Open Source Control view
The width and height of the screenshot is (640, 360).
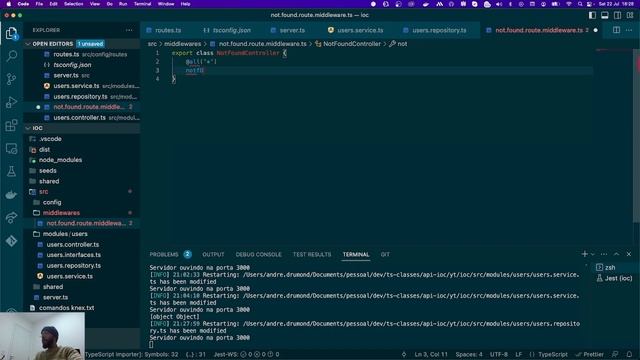click(11, 79)
